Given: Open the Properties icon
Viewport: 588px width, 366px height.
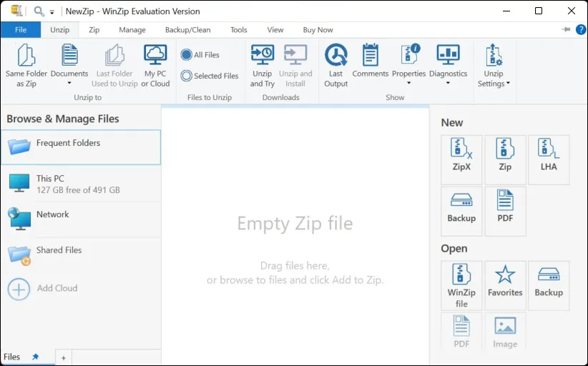Looking at the screenshot, I should point(409,55).
